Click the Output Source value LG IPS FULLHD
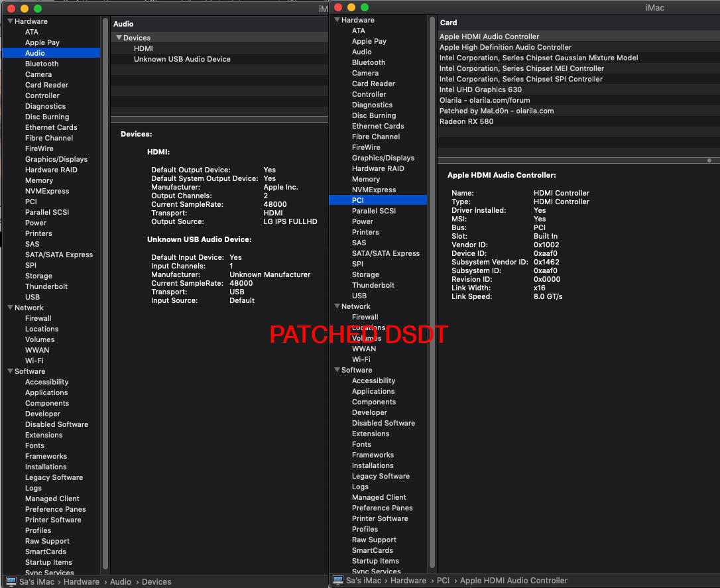720x588 pixels. (x=290, y=221)
